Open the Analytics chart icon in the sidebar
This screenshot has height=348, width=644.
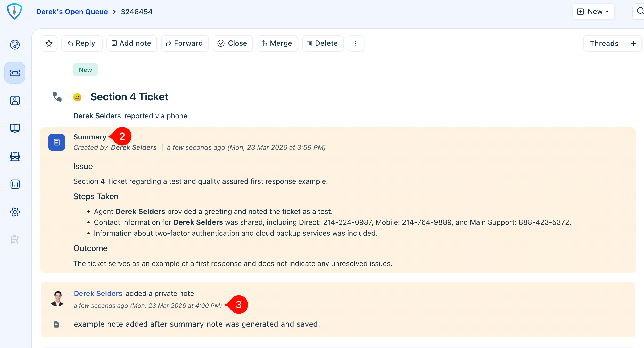[15, 184]
